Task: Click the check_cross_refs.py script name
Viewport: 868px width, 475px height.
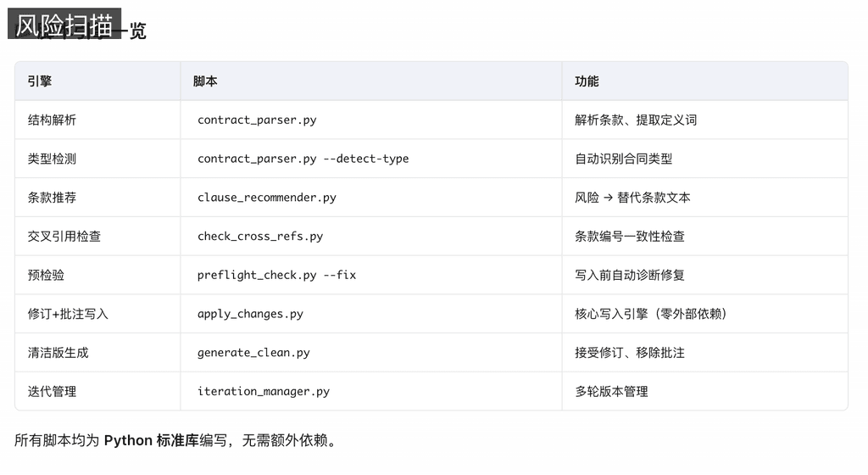Action: tap(259, 237)
